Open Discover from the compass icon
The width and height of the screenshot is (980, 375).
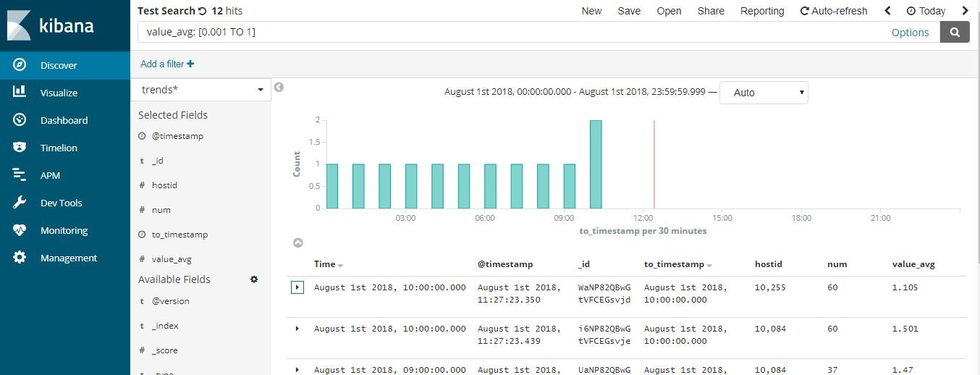coord(20,65)
